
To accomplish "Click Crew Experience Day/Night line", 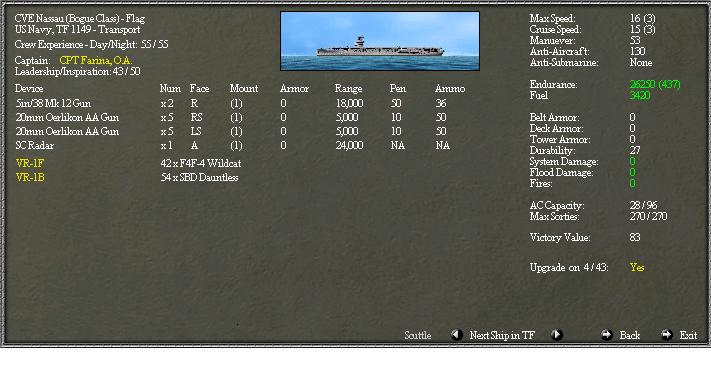I will 91,44.
